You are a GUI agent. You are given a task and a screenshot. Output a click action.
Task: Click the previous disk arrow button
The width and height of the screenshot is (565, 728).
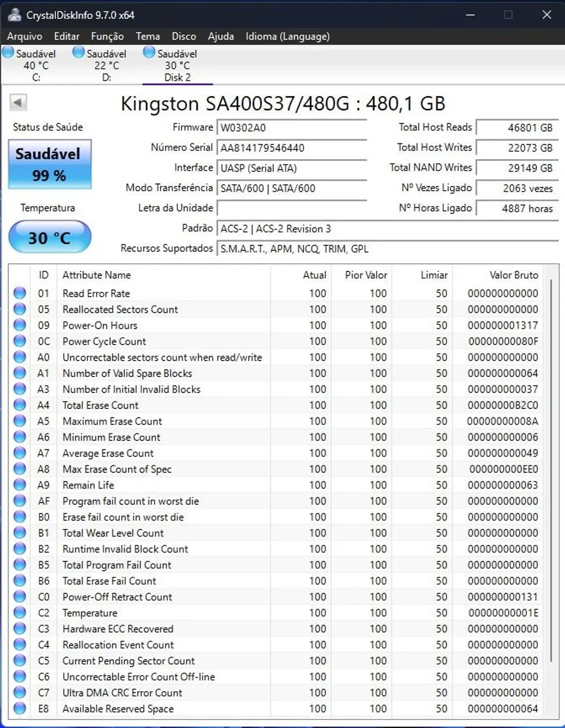click(x=18, y=103)
